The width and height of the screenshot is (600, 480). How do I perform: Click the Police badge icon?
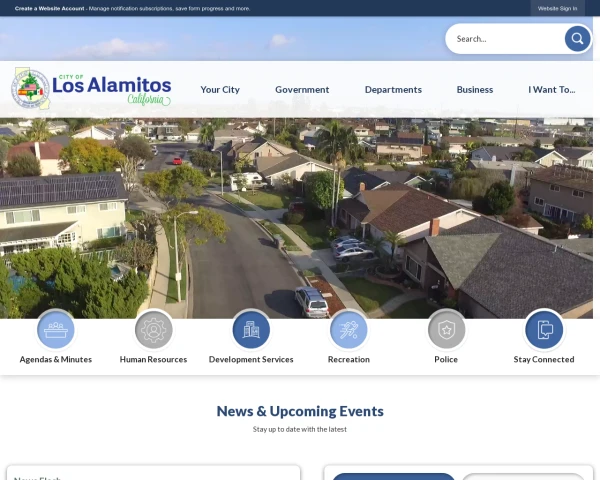[x=446, y=330]
